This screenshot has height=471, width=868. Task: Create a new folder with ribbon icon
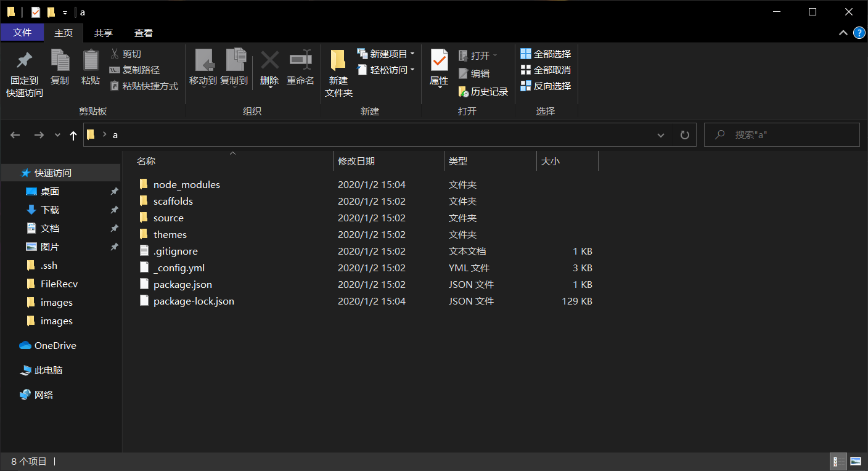338,60
